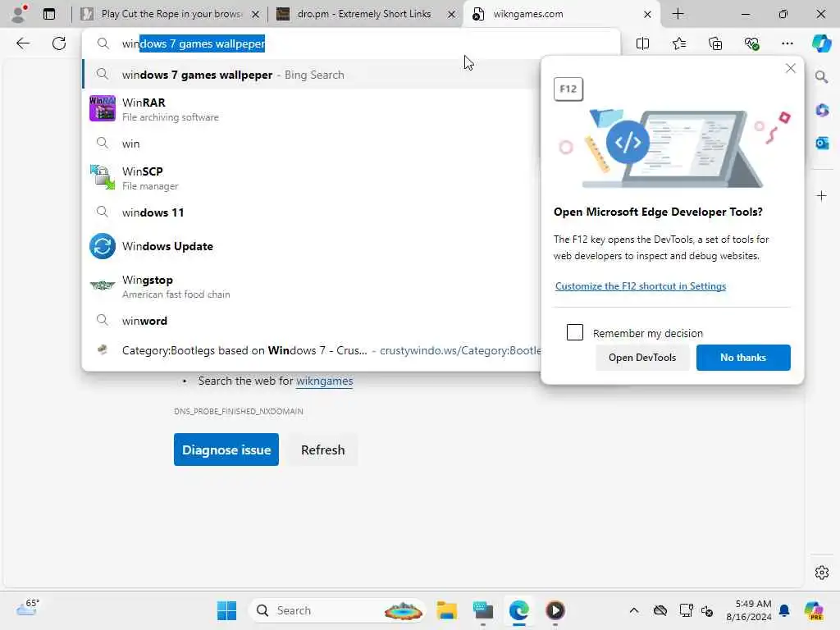Image resolution: width=840 pixels, height=630 pixels.
Task: Select Wingstop suggestion
Action: [312, 286]
